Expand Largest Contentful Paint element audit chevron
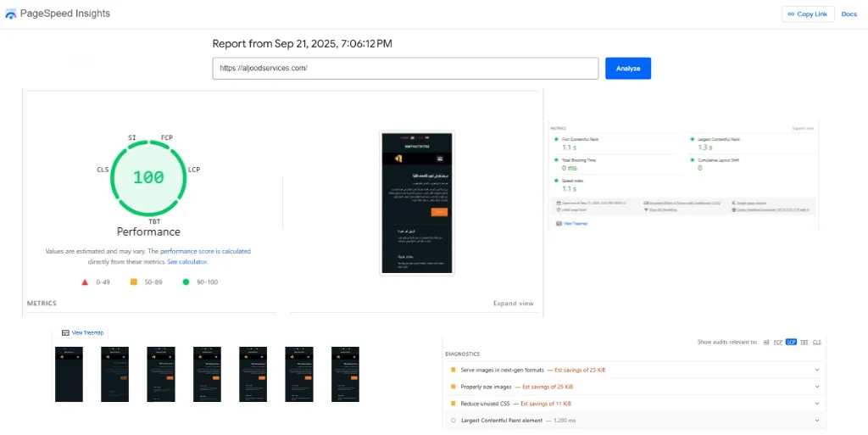868x435 pixels. pos(817,421)
